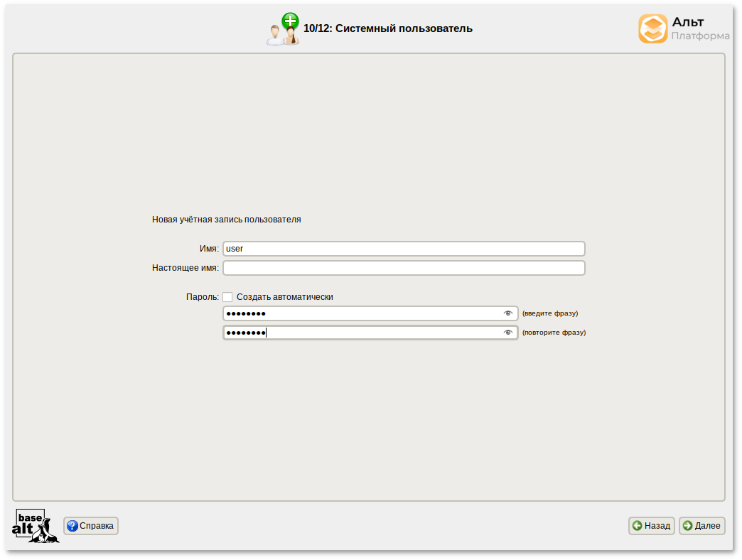Click the blue question mark help icon
This screenshot has height=560, width=742.
pos(72,526)
